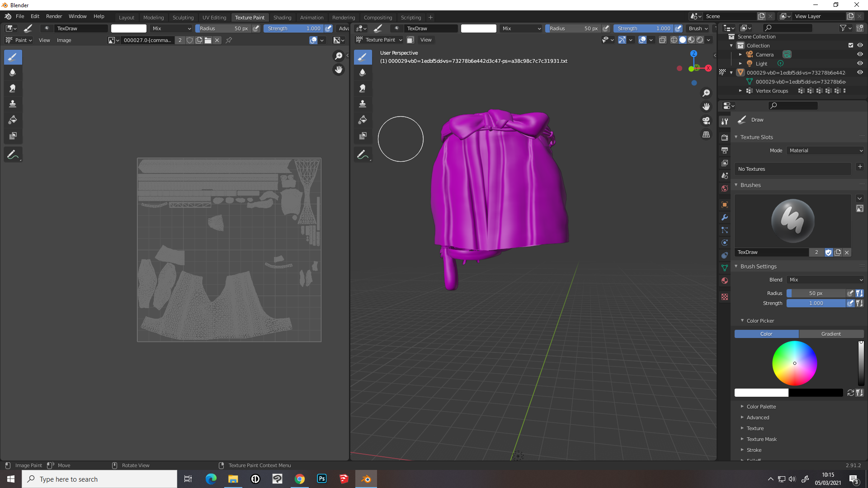The height and width of the screenshot is (488, 868).
Task: Open the World properties tab
Action: pyautogui.click(x=725, y=188)
